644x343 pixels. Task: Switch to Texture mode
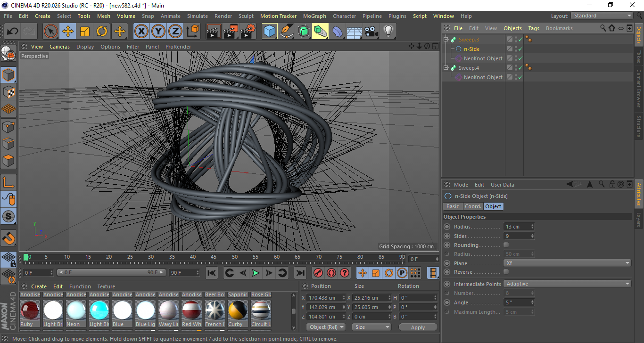click(x=8, y=92)
